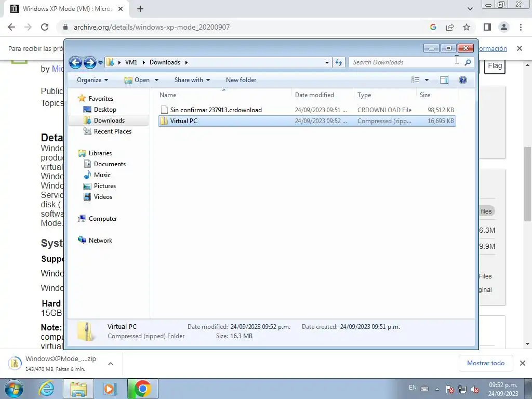Click the Chrome taskbar icon
This screenshot has height=399, width=532.
pos(142,389)
